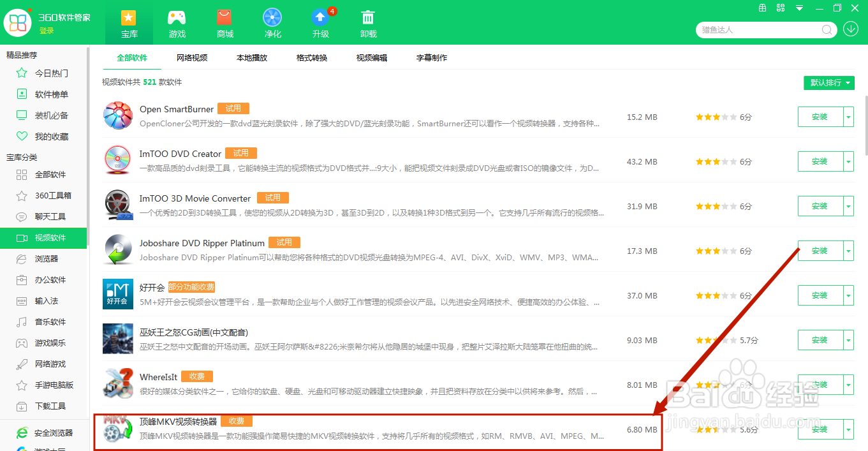
Task: Expand install options for Joboshare DVD Ripper
Action: (849, 251)
